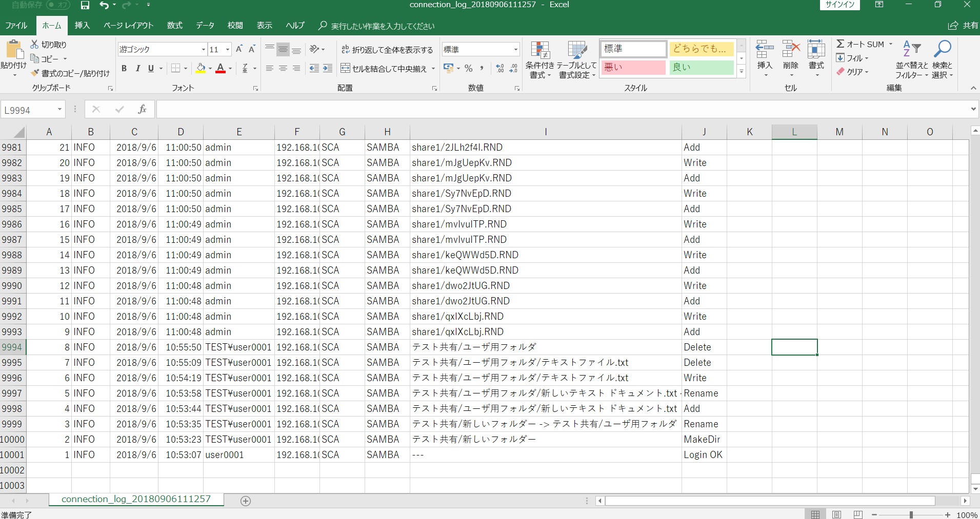Open Conditional Formatting (条件付き書式)
This screenshot has width=980, height=519.
pyautogui.click(x=540, y=60)
